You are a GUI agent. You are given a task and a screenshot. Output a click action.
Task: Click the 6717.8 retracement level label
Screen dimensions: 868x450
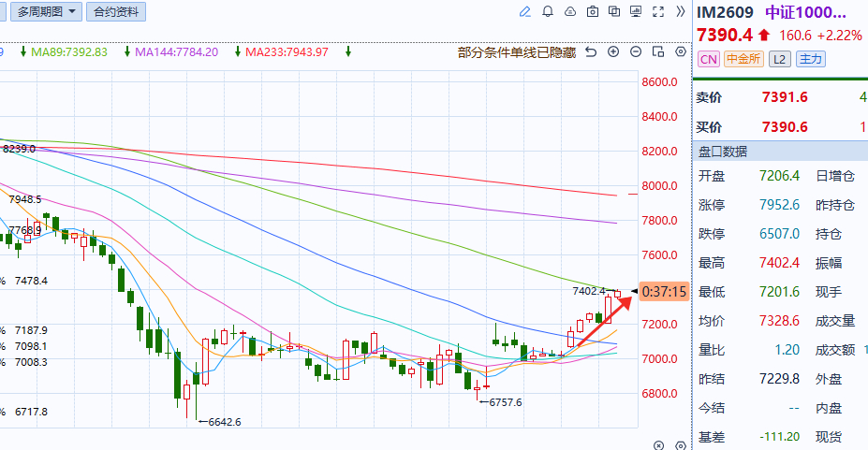pyautogui.click(x=31, y=412)
